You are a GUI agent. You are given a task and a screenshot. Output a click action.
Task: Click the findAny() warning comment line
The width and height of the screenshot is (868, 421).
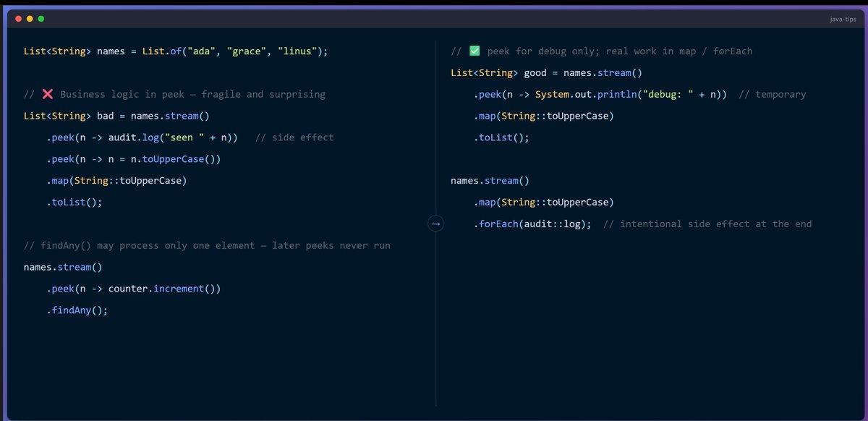pyautogui.click(x=207, y=246)
